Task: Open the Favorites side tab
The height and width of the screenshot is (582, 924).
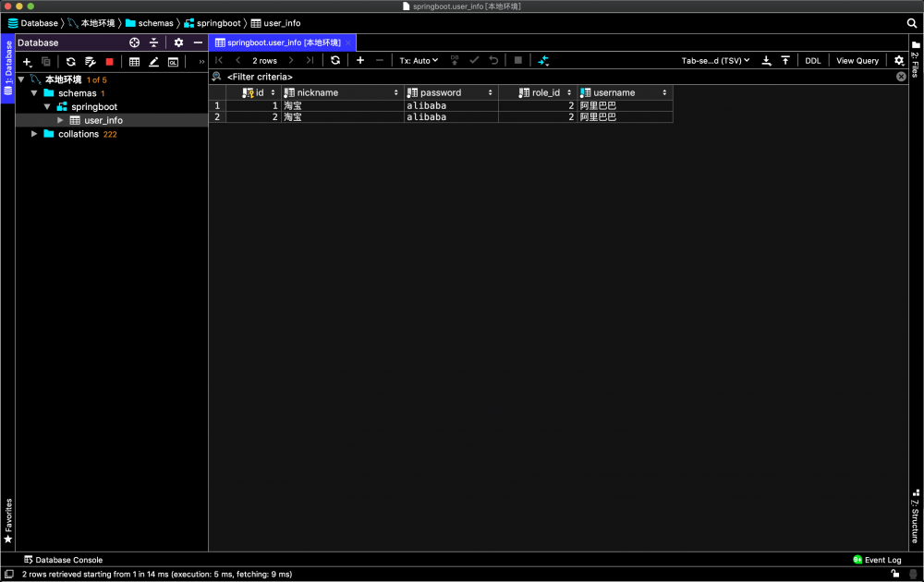Action: [7, 521]
